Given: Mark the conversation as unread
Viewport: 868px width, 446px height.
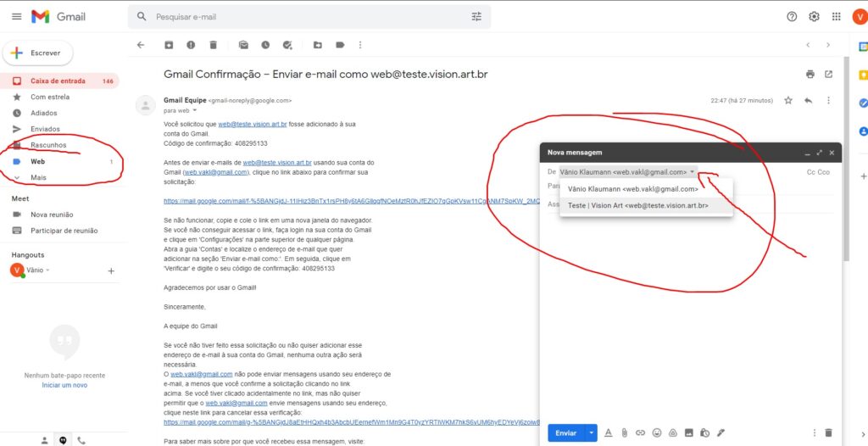Looking at the screenshot, I should pyautogui.click(x=243, y=46).
